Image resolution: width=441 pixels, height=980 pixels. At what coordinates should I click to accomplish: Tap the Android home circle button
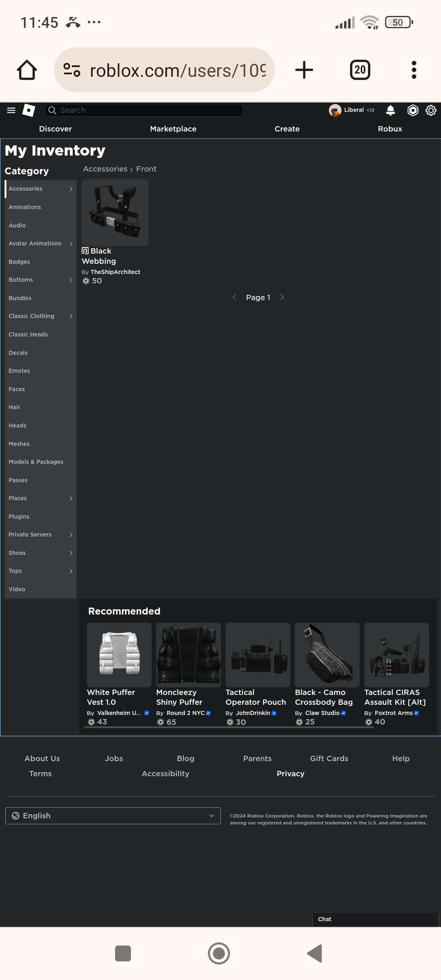(219, 953)
